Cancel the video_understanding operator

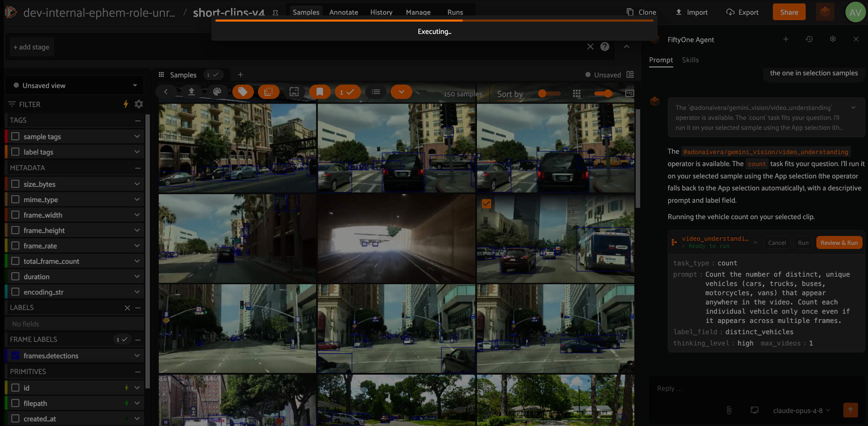click(x=777, y=243)
